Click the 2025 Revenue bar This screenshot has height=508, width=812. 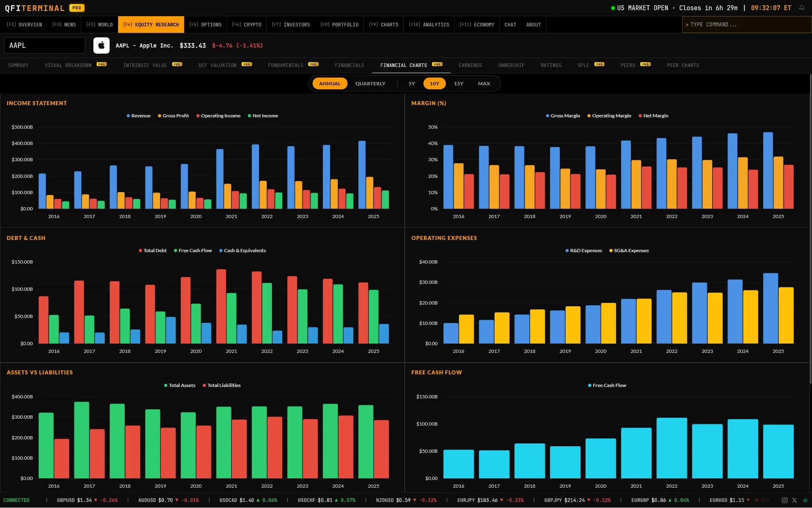(x=362, y=175)
